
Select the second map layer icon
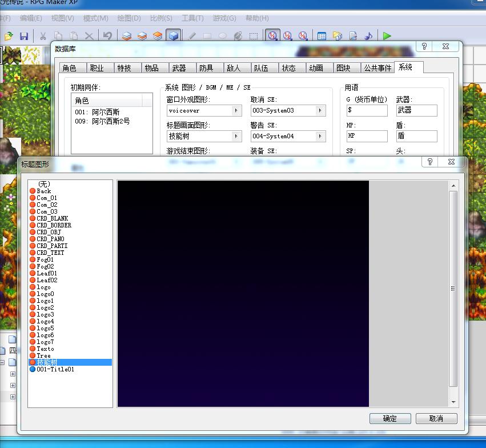pos(142,36)
